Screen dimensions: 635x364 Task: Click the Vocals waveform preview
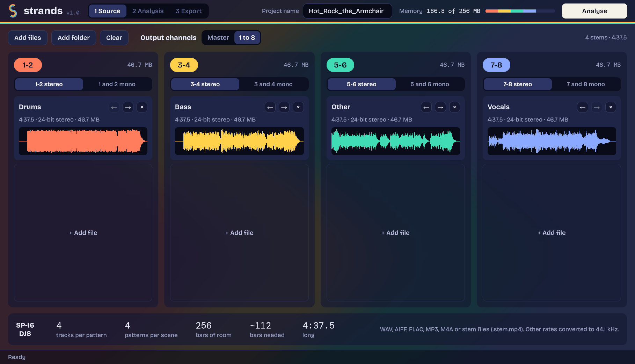coord(552,141)
